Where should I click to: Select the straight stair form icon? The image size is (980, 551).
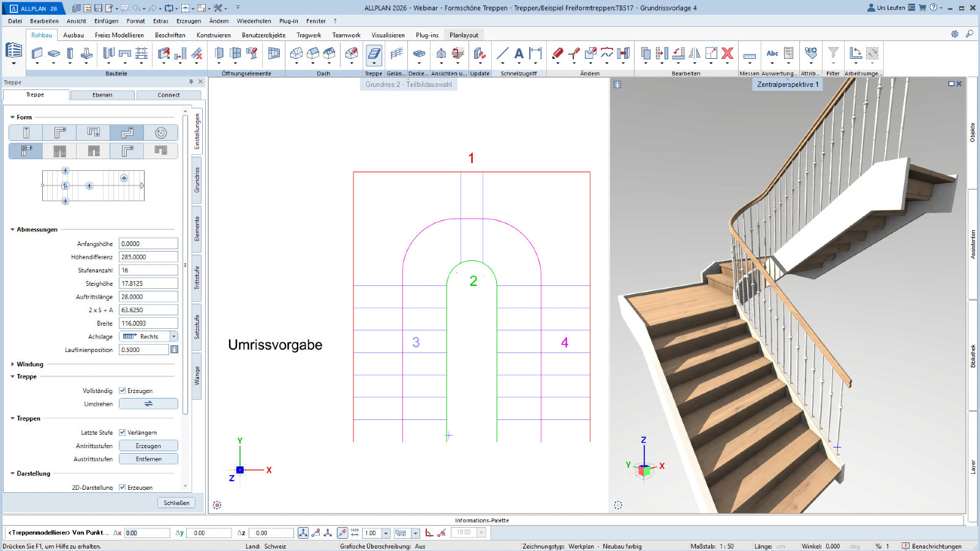[26, 133]
